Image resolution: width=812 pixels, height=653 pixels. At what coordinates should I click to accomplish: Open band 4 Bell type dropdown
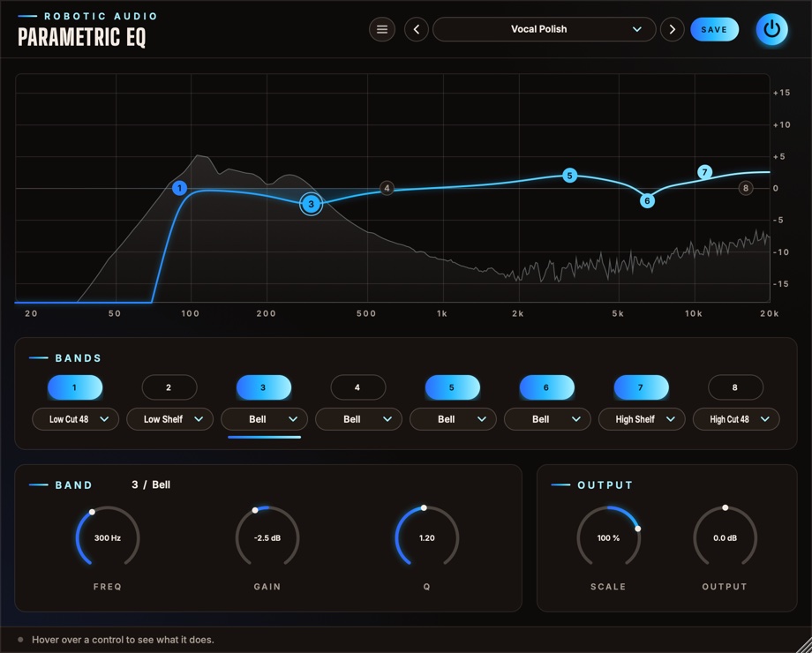point(358,419)
